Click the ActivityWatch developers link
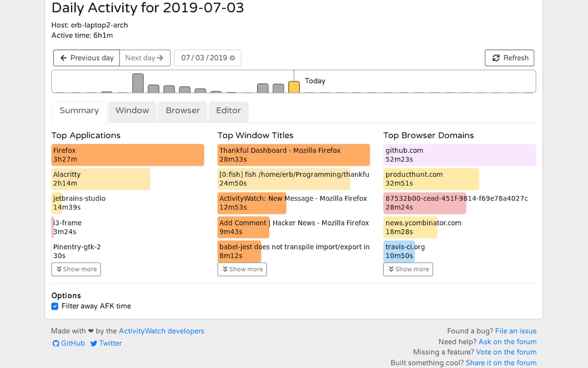Viewport: 588px width, 368px height. (161, 331)
